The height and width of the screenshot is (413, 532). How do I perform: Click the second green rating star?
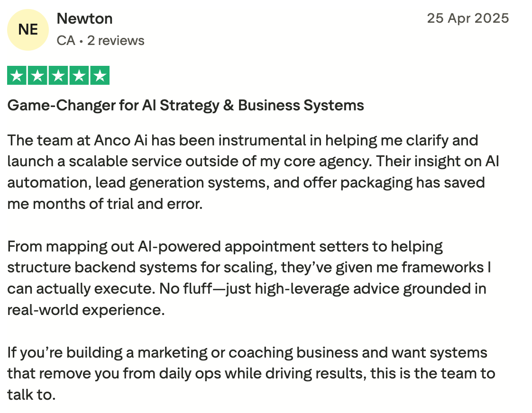pyautogui.click(x=37, y=76)
